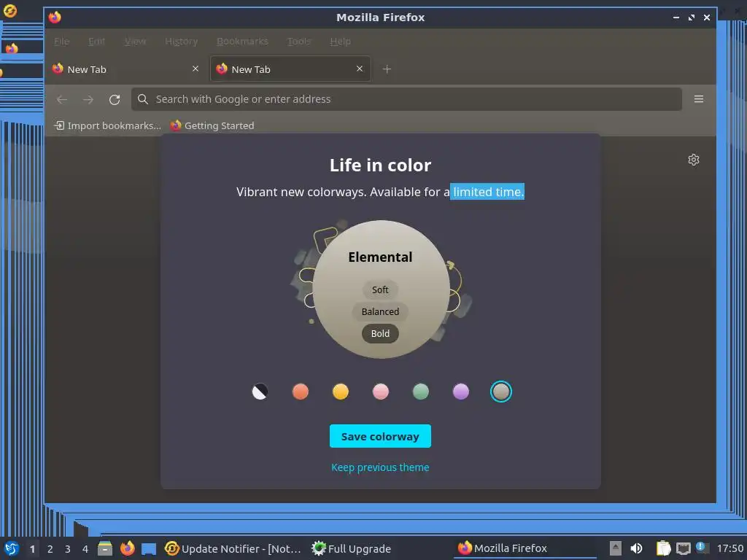Open Import bookmarks from bookmarks toolbar
Image resolution: width=747 pixels, height=560 pixels.
coord(107,125)
